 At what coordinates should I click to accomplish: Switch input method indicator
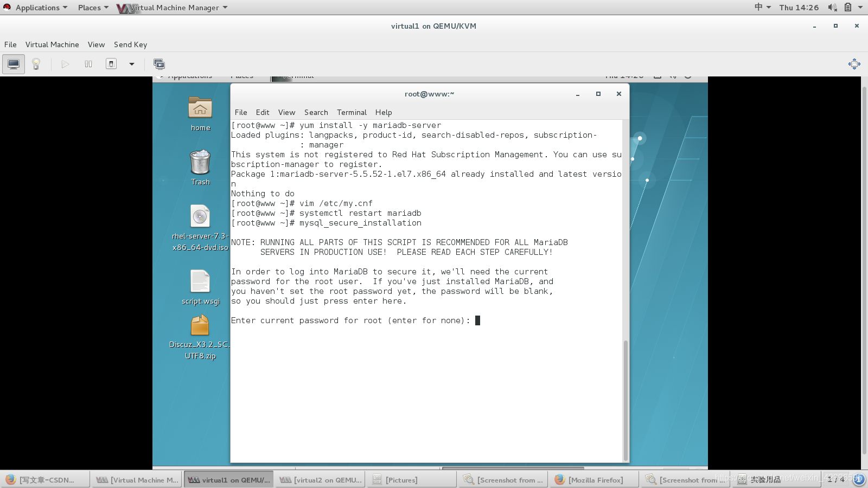[762, 7]
